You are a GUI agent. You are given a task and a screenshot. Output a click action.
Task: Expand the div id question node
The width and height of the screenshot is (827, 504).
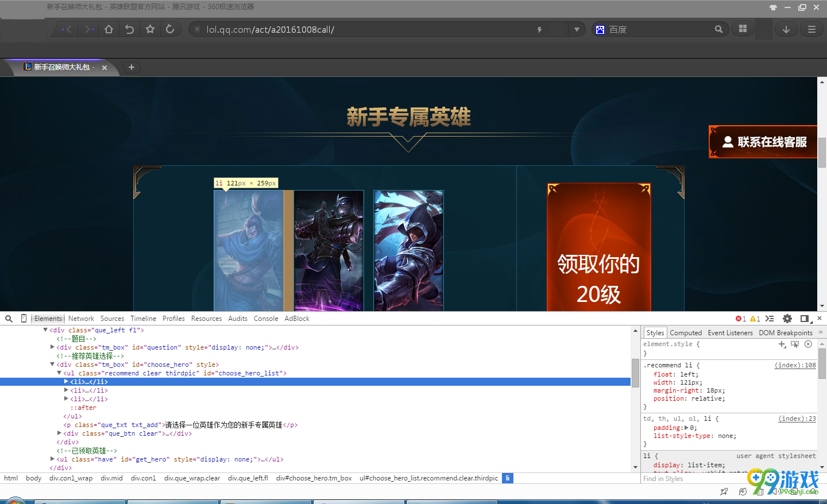[x=52, y=347]
